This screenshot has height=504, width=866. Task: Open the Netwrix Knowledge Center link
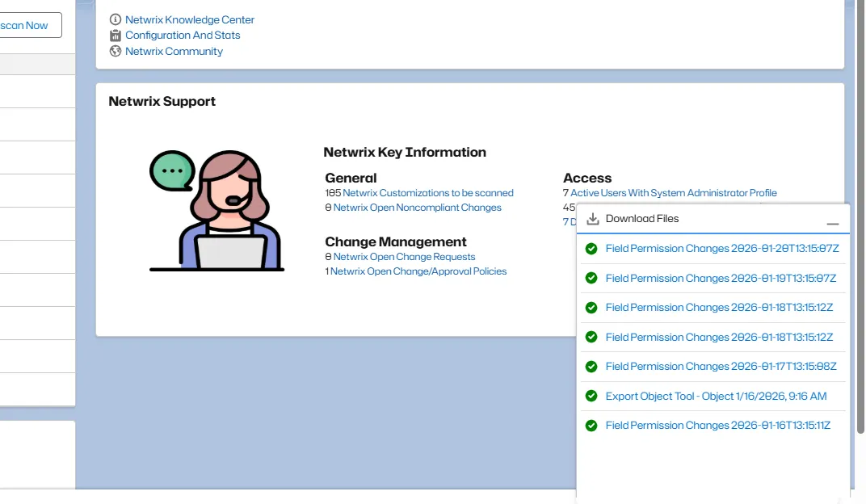pos(190,19)
